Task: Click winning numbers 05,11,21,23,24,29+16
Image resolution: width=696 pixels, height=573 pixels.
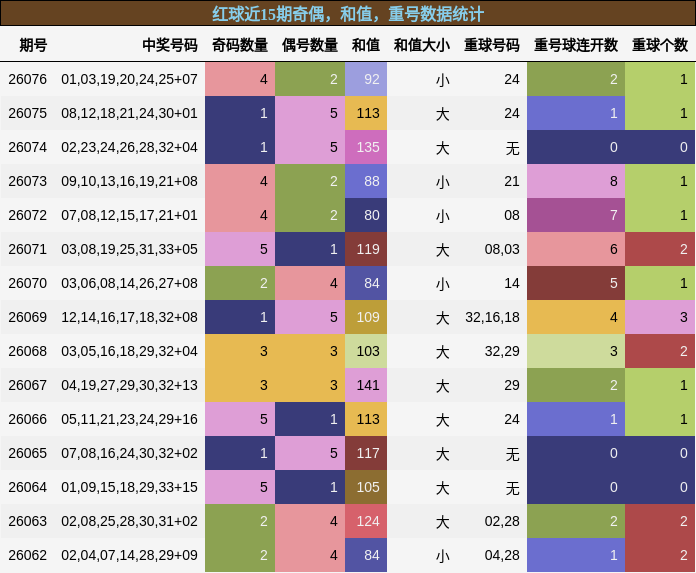Action: (x=130, y=419)
